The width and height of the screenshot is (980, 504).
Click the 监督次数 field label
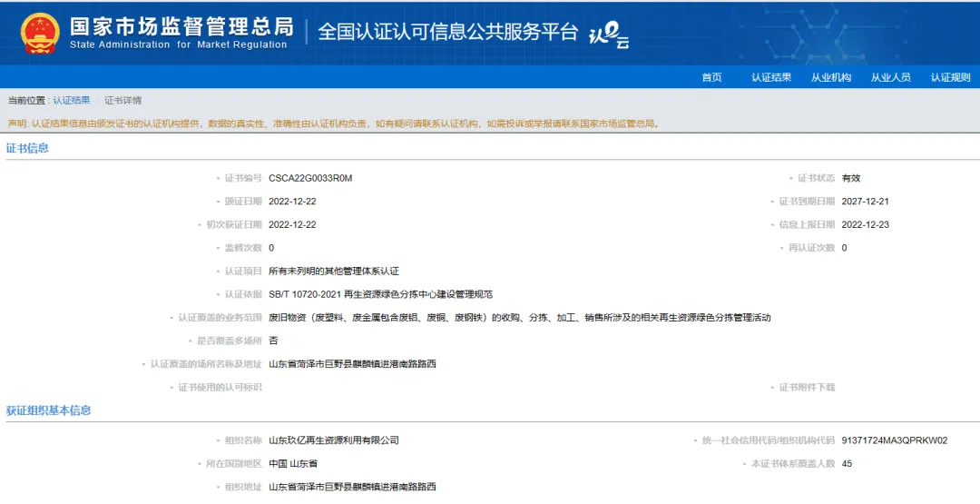(243, 248)
